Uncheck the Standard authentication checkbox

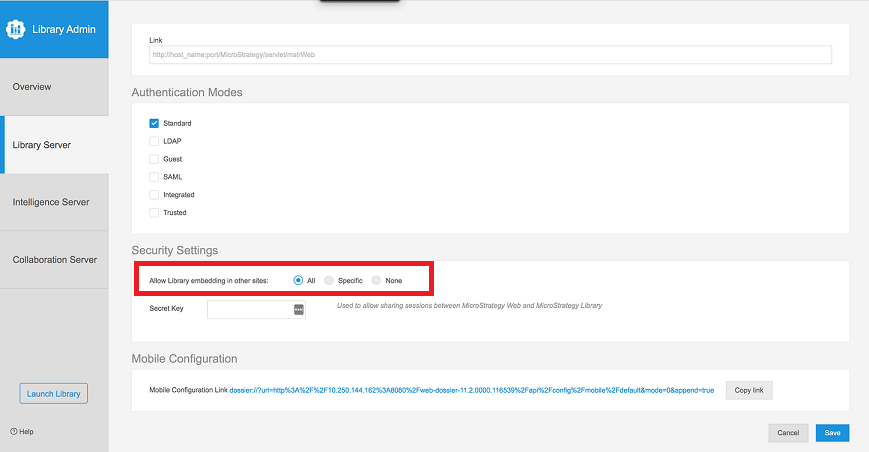tap(154, 123)
